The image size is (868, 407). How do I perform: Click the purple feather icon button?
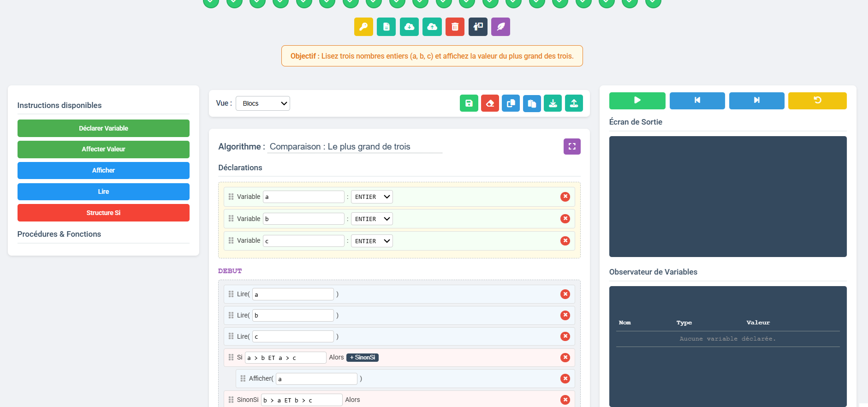(500, 27)
